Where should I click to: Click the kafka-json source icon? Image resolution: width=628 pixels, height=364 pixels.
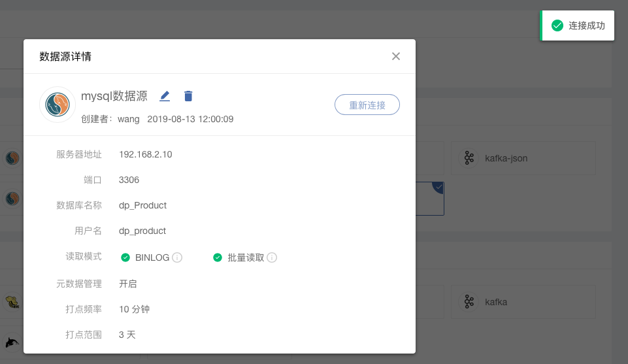(x=469, y=158)
